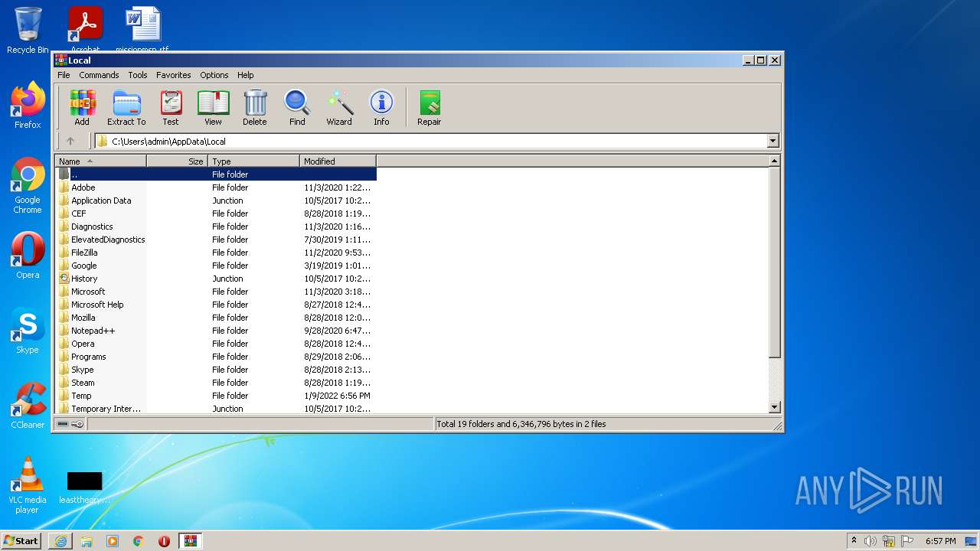980x551 pixels.
Task: Click the volume speaker tray icon
Action: 871,541
